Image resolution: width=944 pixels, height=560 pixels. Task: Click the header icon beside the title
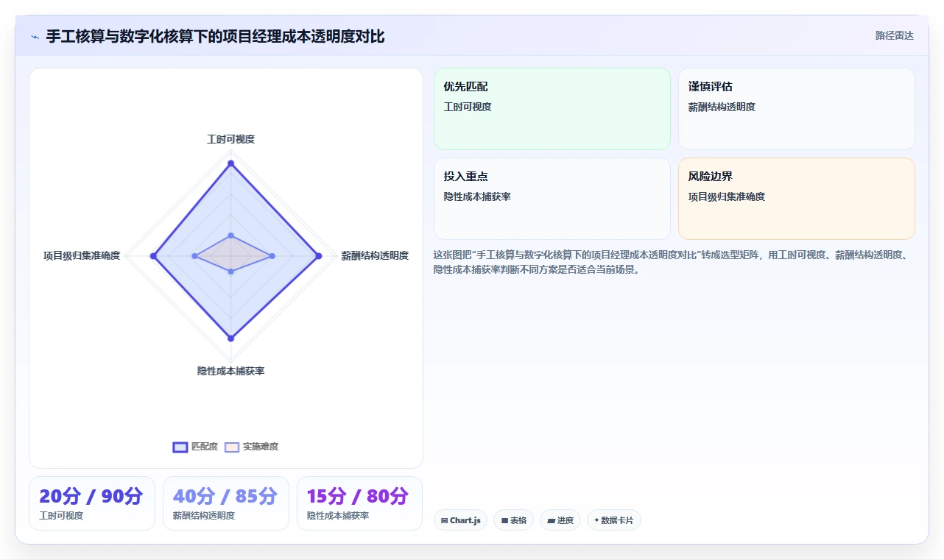pos(35,37)
